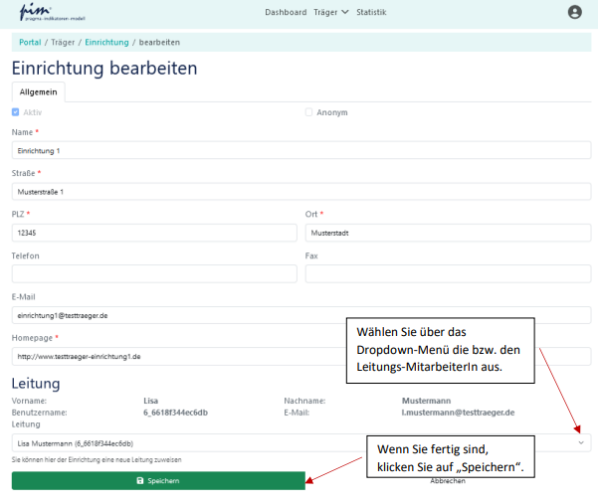600x503 pixels.
Task: Focus the Ort input field
Action: [x=447, y=232]
